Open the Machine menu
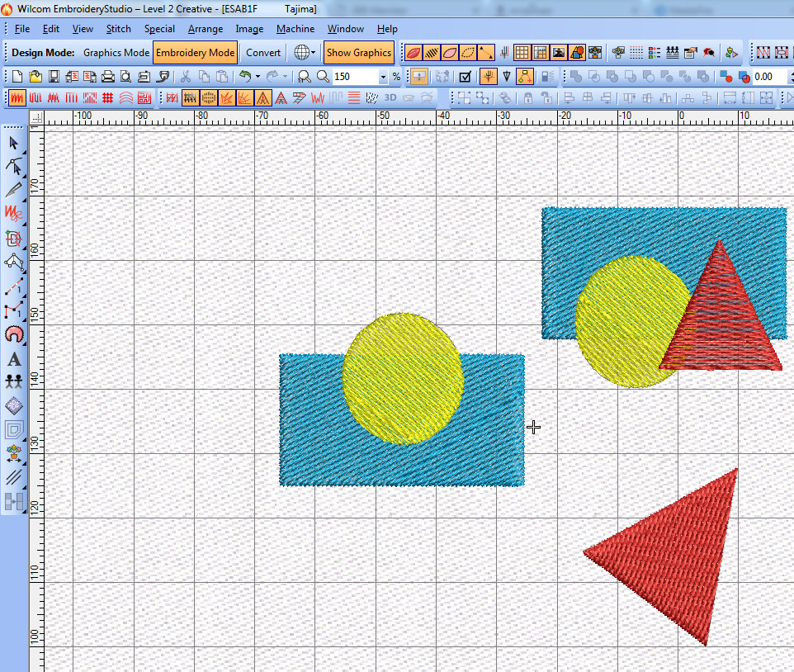This screenshot has height=672, width=794. pos(295,29)
